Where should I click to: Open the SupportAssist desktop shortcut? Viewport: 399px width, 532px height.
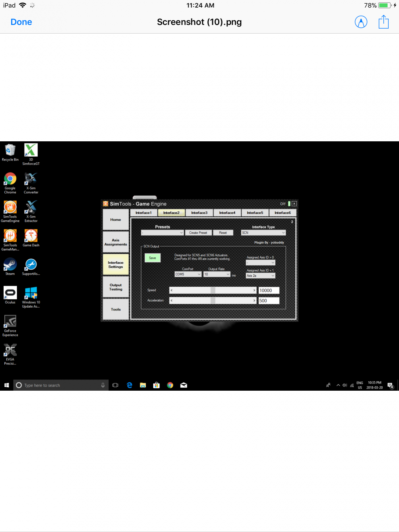(x=31, y=267)
